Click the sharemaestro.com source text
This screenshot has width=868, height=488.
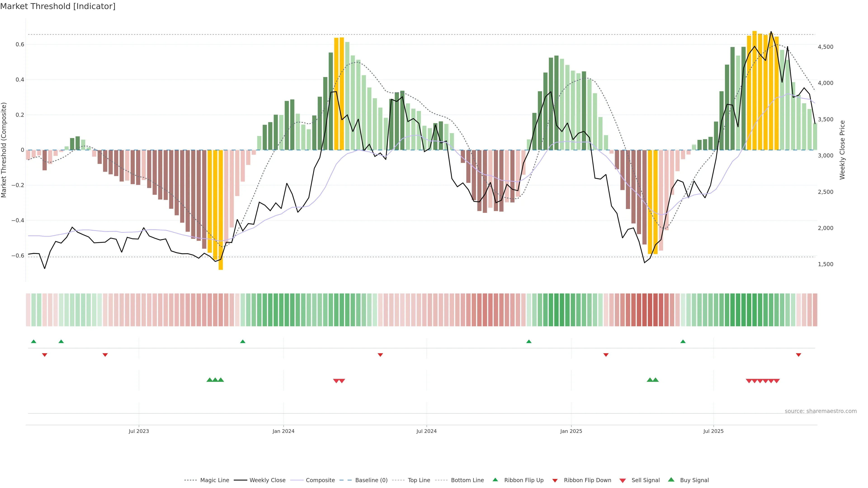[821, 411]
